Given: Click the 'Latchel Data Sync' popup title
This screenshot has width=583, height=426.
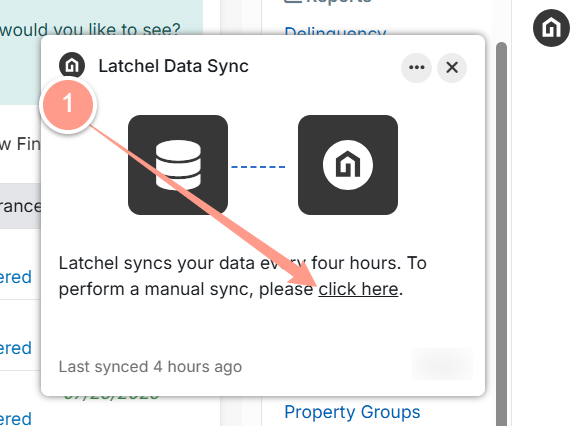Looking at the screenshot, I should 173,67.
